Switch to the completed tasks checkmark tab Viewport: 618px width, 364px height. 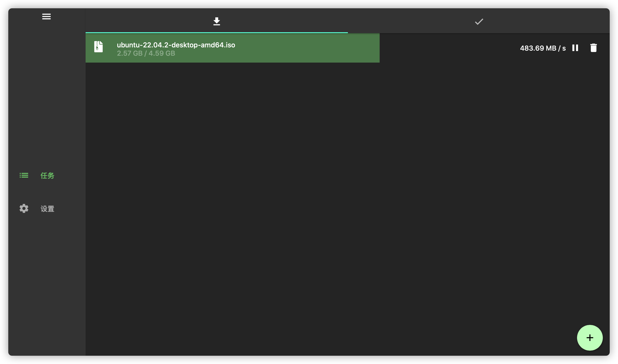[479, 22]
